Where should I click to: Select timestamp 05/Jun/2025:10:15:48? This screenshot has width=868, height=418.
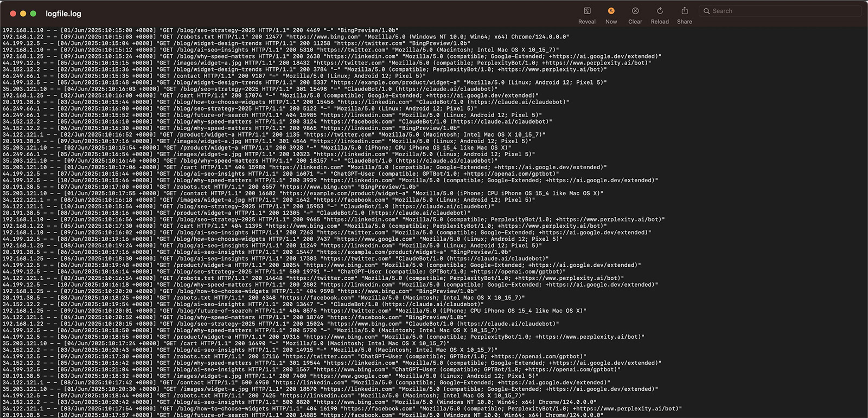click(x=94, y=82)
